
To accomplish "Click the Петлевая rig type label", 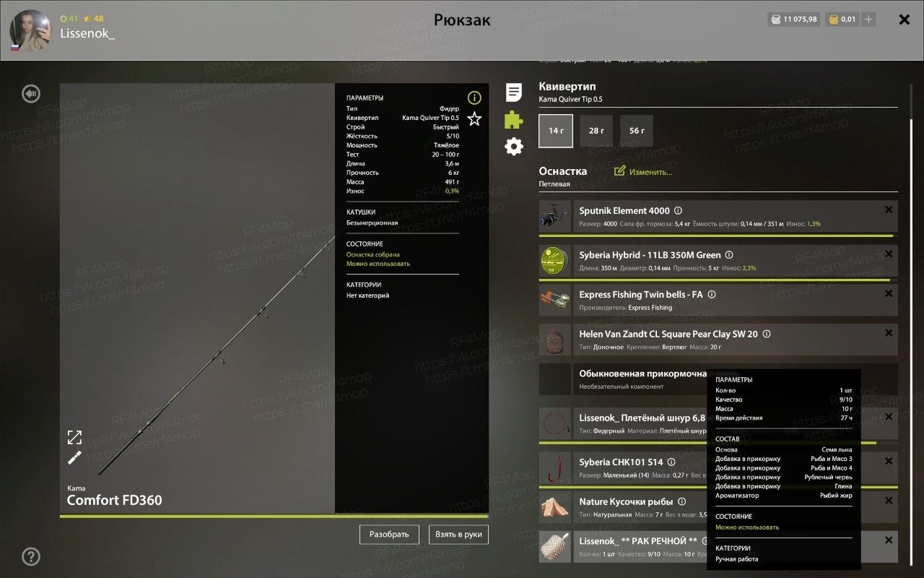I will click(554, 184).
